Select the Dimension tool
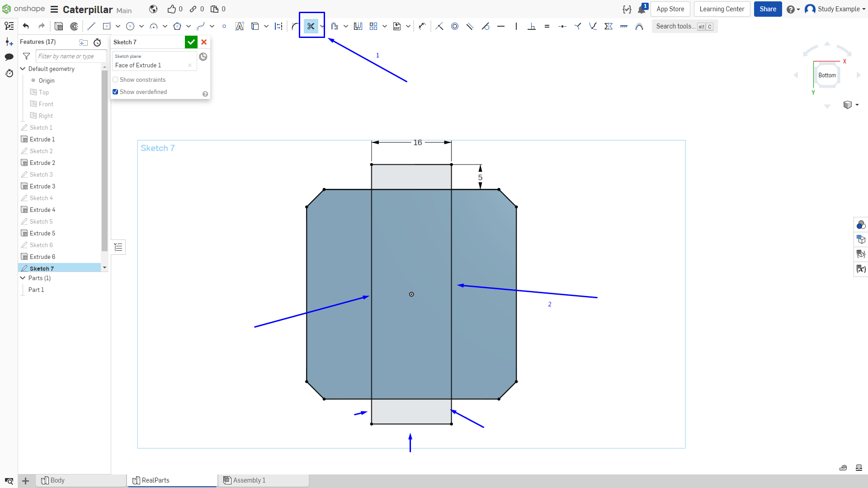The image size is (868, 488). pos(422,26)
